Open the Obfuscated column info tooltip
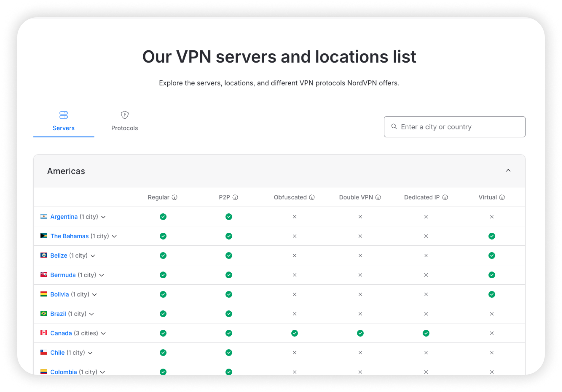This screenshot has width=562, height=392. tap(312, 197)
